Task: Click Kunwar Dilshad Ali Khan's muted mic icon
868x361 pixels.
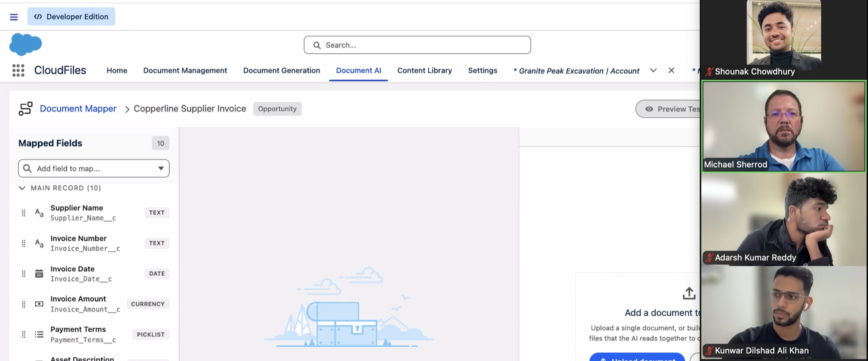Action: (x=709, y=351)
